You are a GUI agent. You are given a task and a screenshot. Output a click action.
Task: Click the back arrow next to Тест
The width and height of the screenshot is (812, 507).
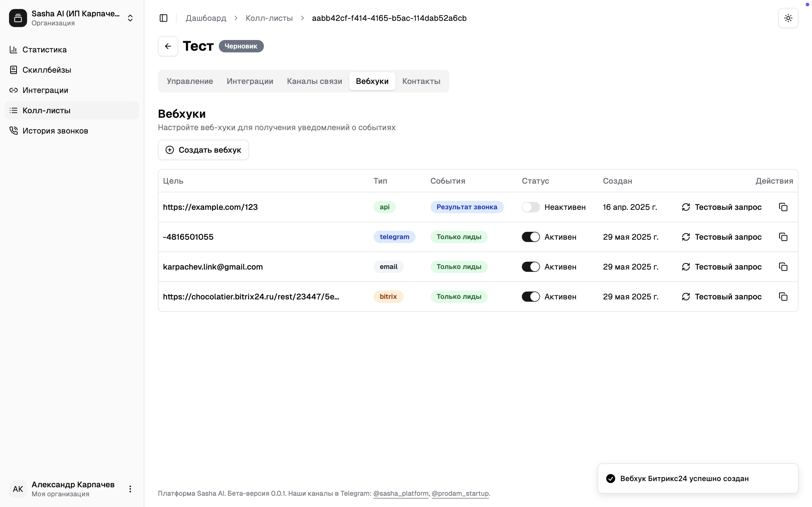pos(168,46)
